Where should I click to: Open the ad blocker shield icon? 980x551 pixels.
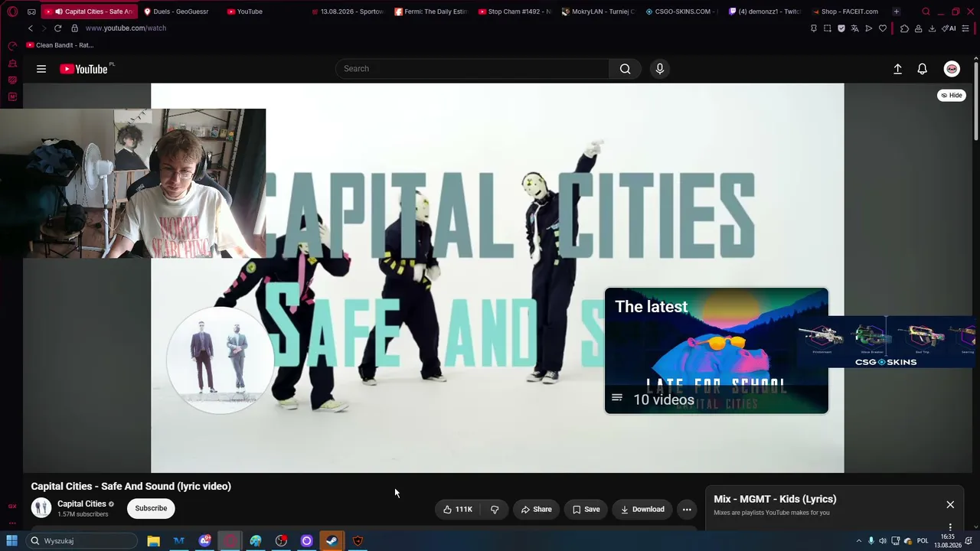point(841,28)
